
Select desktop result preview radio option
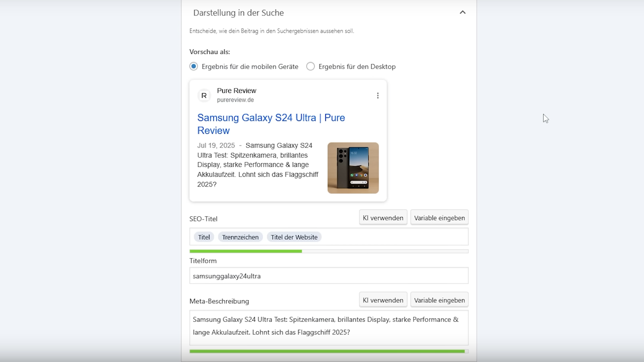coord(311,66)
